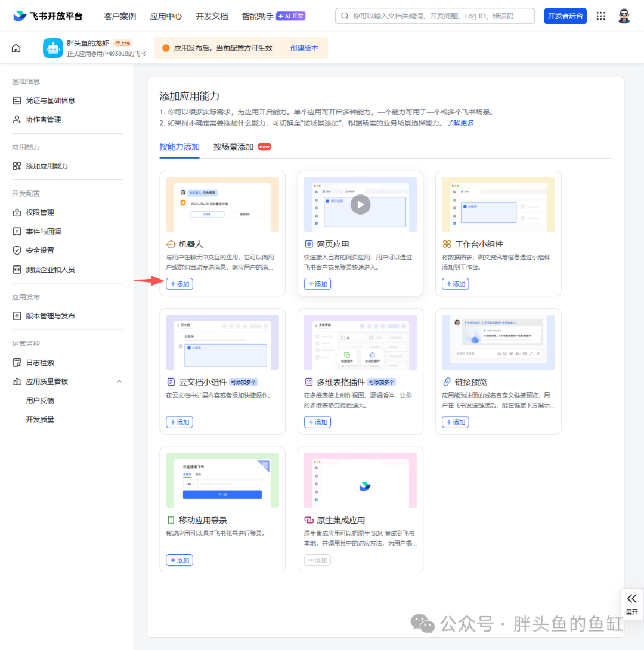
Task: Click the blue robot app icon
Action: pos(52,48)
